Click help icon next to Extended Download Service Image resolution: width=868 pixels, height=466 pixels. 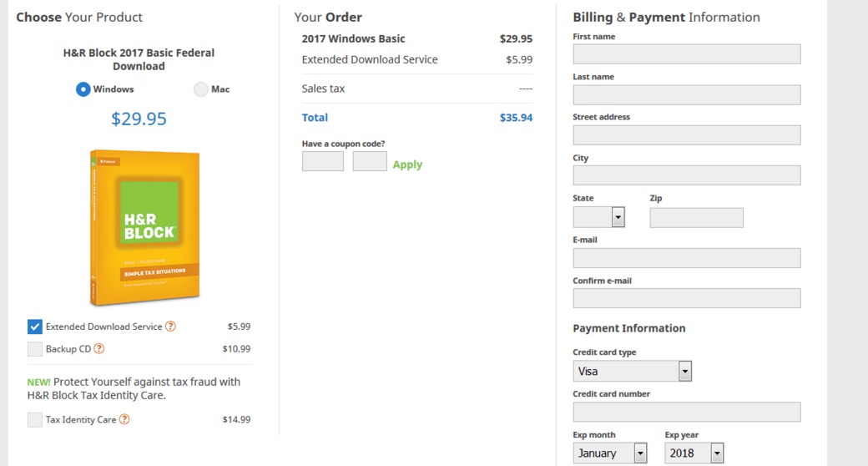[x=170, y=327]
